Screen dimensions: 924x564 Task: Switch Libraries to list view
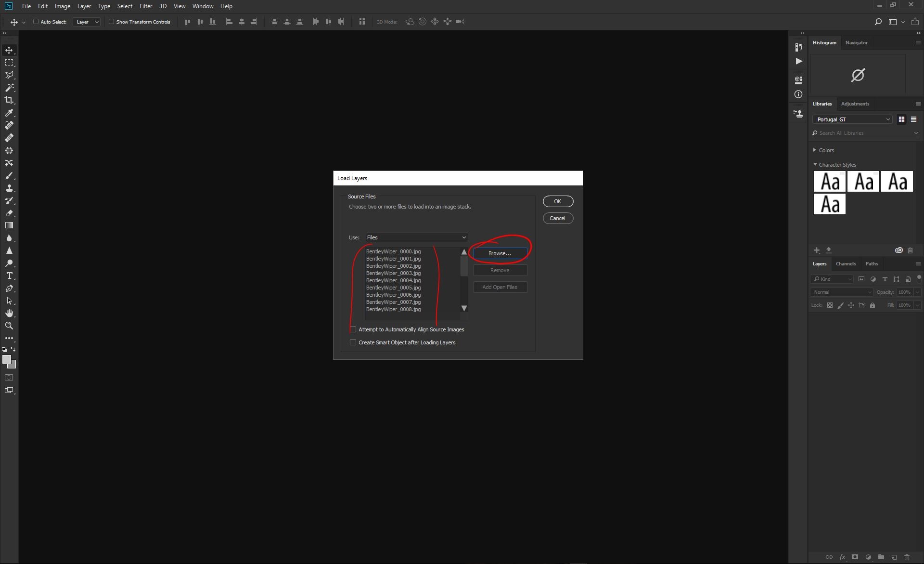click(x=913, y=119)
